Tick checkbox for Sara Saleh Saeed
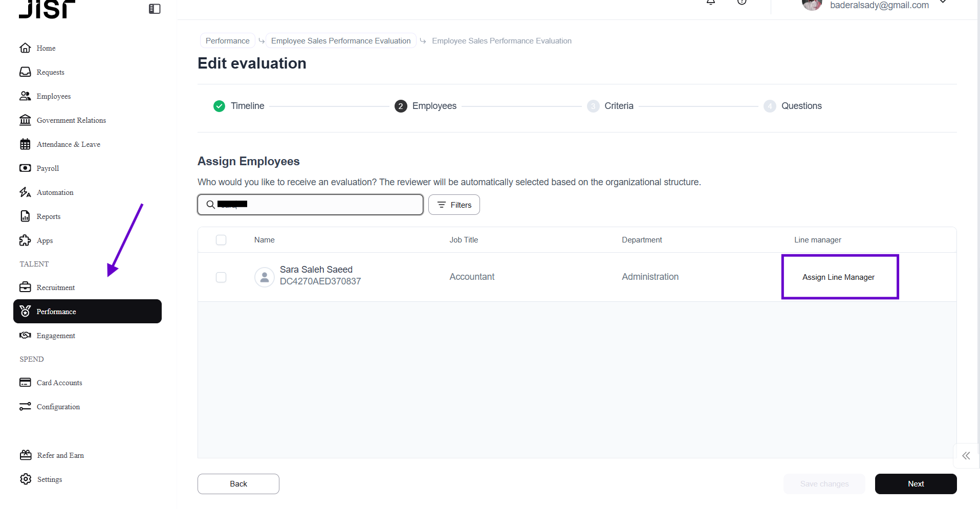This screenshot has width=980, height=509. click(221, 277)
